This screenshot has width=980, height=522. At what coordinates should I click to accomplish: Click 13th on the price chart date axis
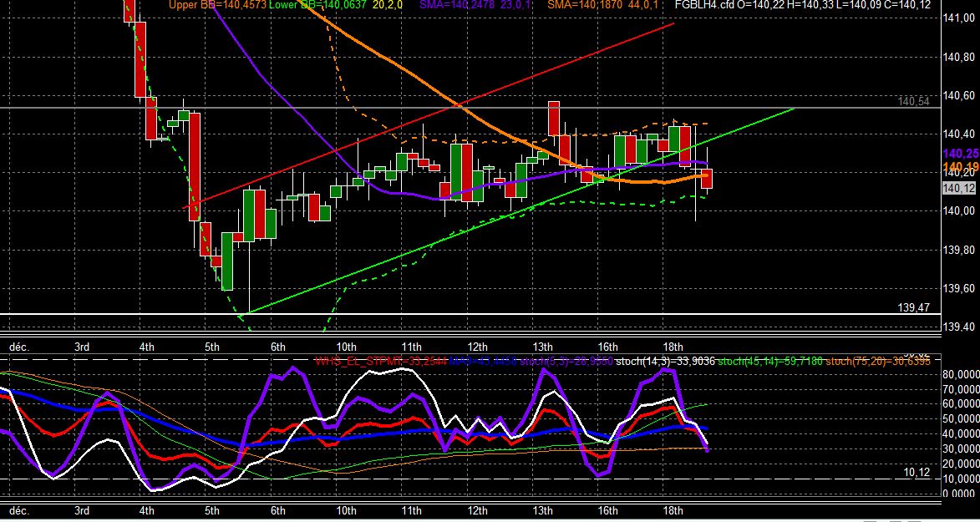click(x=542, y=347)
